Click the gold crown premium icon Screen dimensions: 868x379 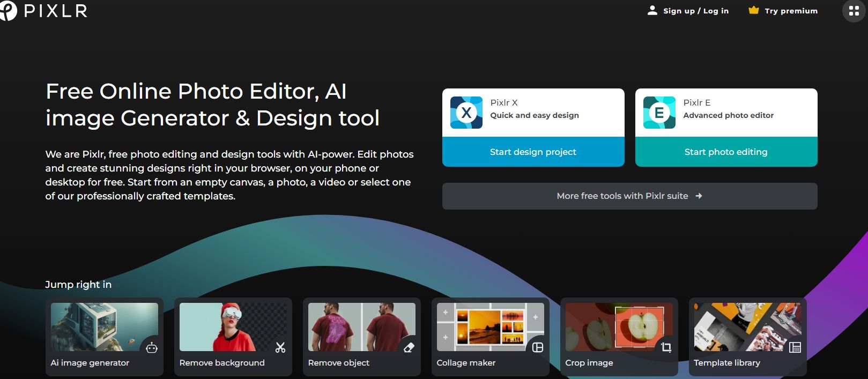point(753,10)
